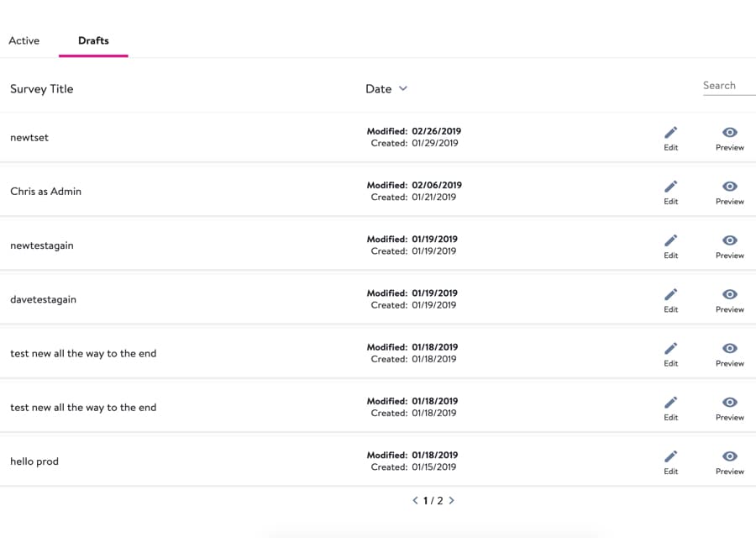The height and width of the screenshot is (538, 756).
Task: Open preview eye for davetestagain
Action: pyautogui.click(x=730, y=294)
